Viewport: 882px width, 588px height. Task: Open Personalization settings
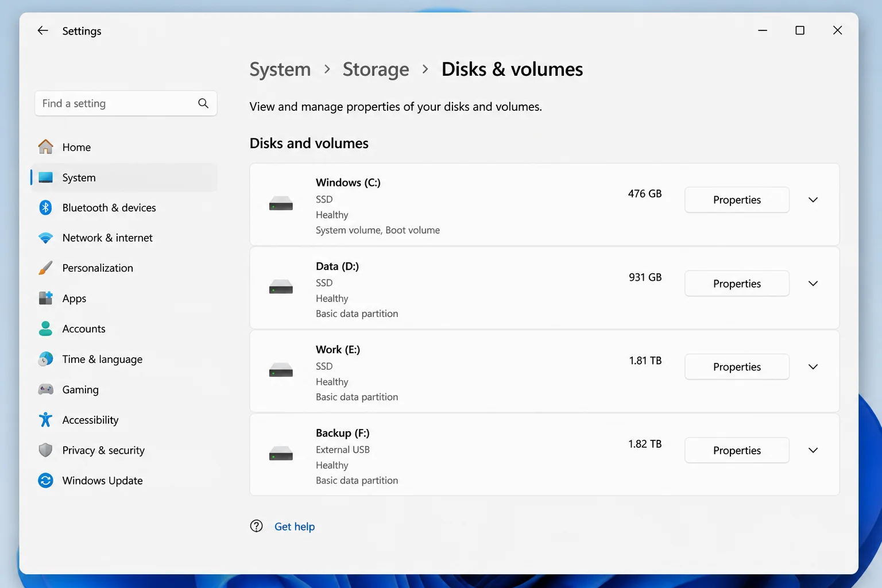124,268
